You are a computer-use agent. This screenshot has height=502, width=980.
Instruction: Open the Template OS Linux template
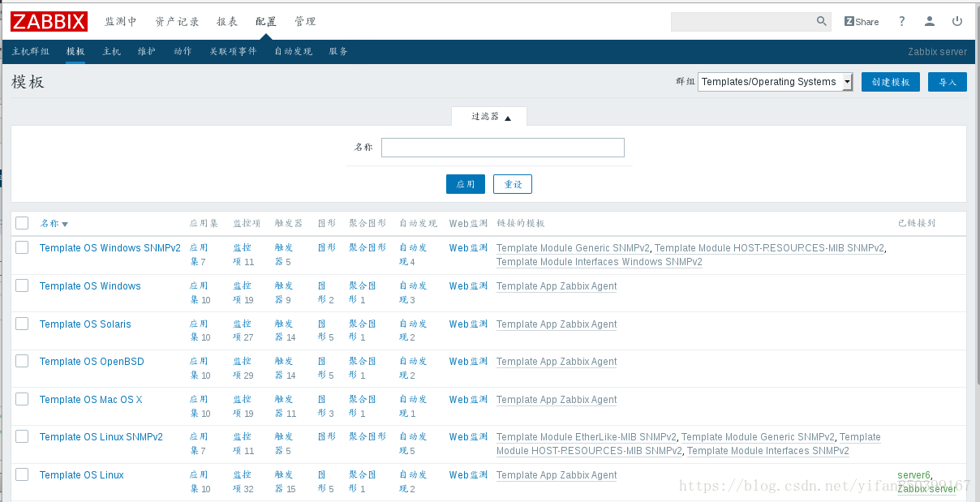click(x=82, y=475)
